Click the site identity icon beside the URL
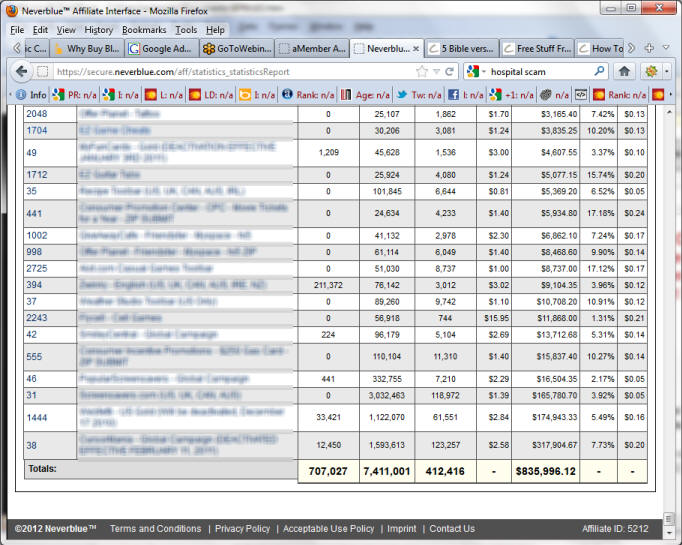The image size is (682, 545). coord(43,72)
